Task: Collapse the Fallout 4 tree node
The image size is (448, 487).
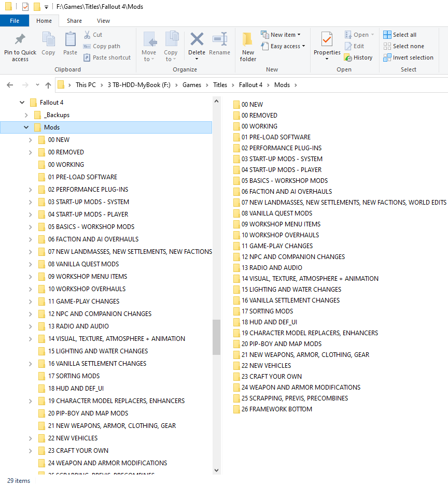Action: 22,103
